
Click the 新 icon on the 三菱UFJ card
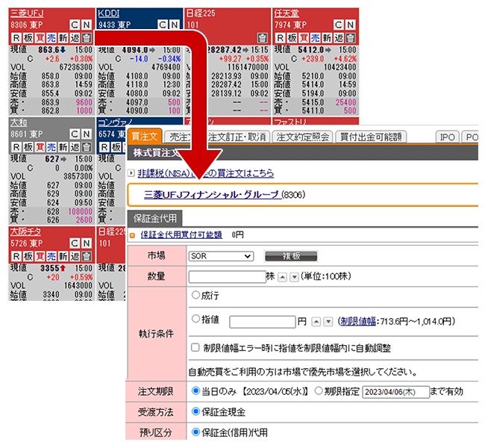63,38
